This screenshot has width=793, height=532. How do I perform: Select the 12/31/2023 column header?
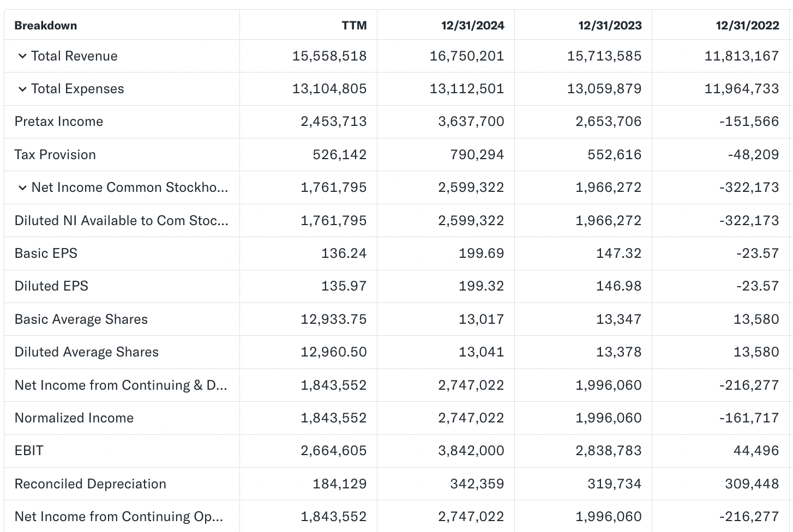(x=610, y=26)
